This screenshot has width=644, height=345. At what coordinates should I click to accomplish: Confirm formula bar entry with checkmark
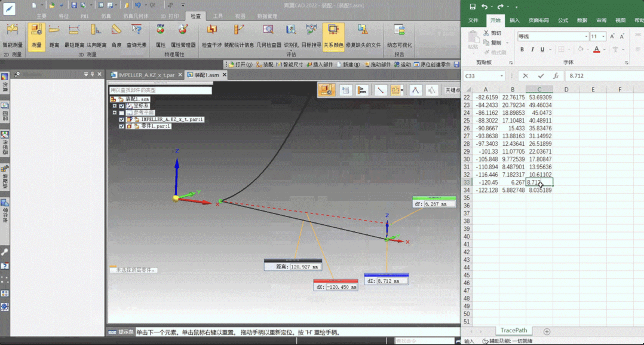click(541, 76)
